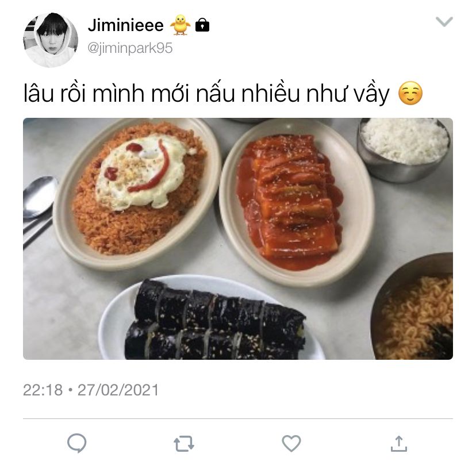
Task: Open the share upload icon
Action: click(398, 444)
